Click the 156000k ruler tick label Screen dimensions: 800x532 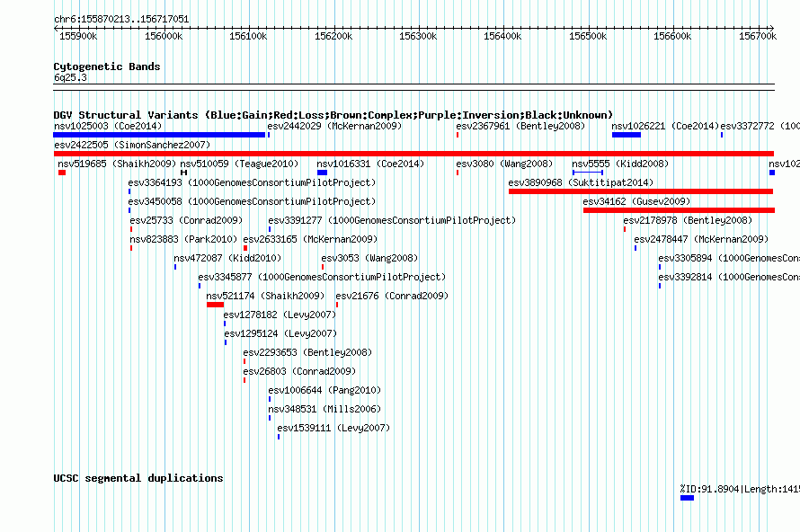tap(164, 36)
